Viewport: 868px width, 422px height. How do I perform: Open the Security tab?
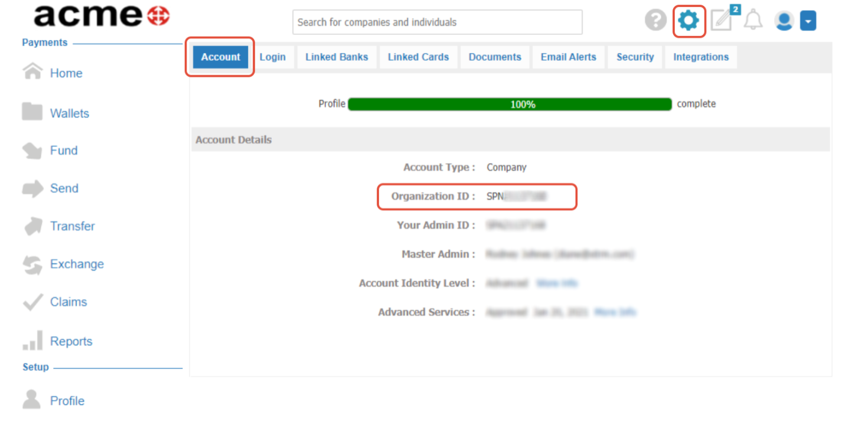pos(634,57)
